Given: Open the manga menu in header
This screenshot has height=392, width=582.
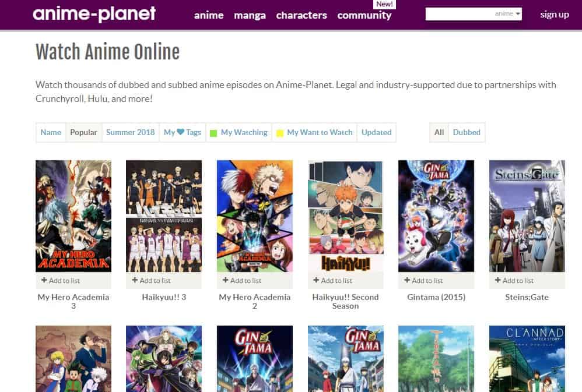Looking at the screenshot, I should click(x=250, y=15).
